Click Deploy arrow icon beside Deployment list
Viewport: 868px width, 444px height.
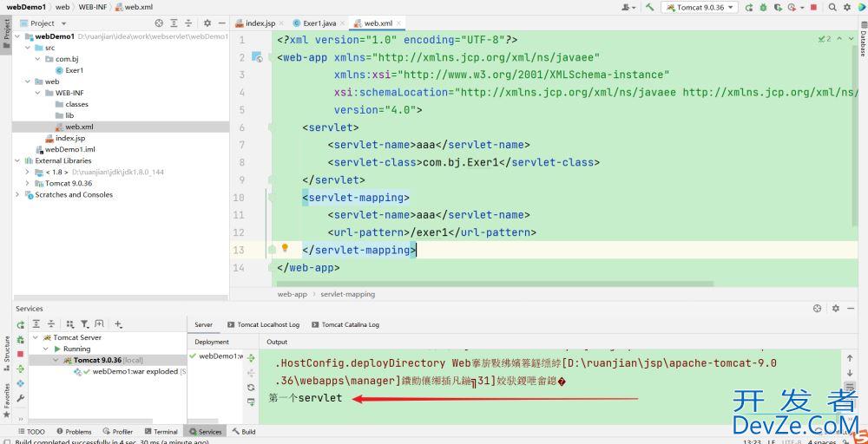coord(251,358)
